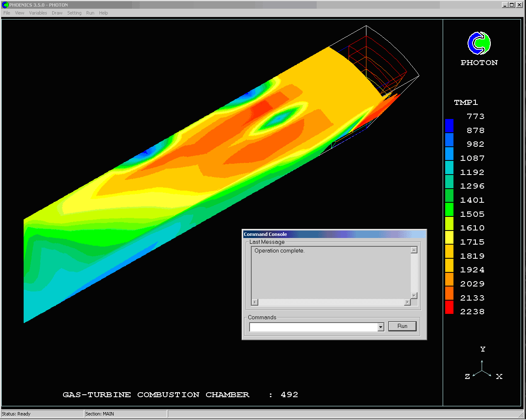Open the Draw menu
This screenshot has height=420, width=526.
57,13
